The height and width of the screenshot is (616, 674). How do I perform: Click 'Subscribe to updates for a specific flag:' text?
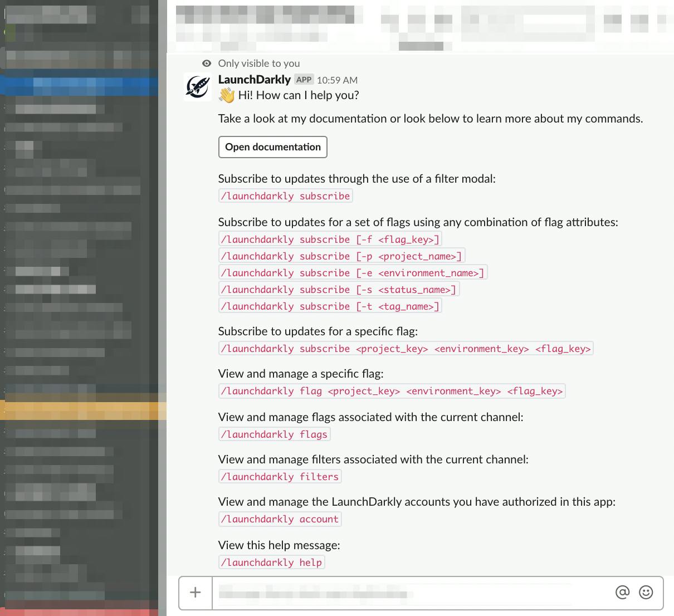318,331
